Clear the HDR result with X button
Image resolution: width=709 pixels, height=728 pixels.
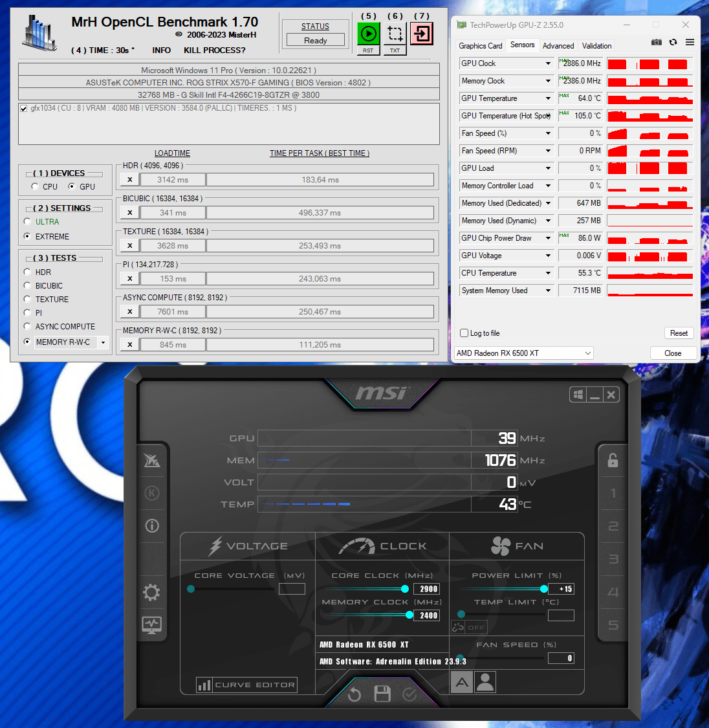coord(130,180)
